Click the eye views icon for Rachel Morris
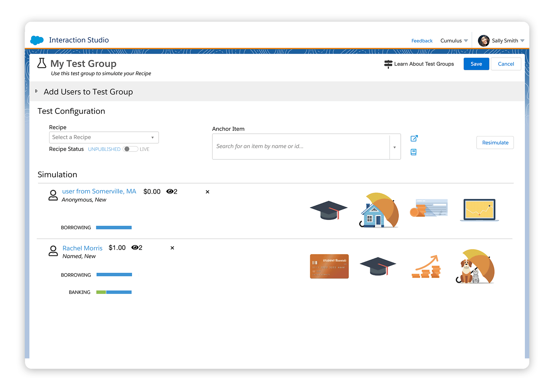 coord(135,247)
